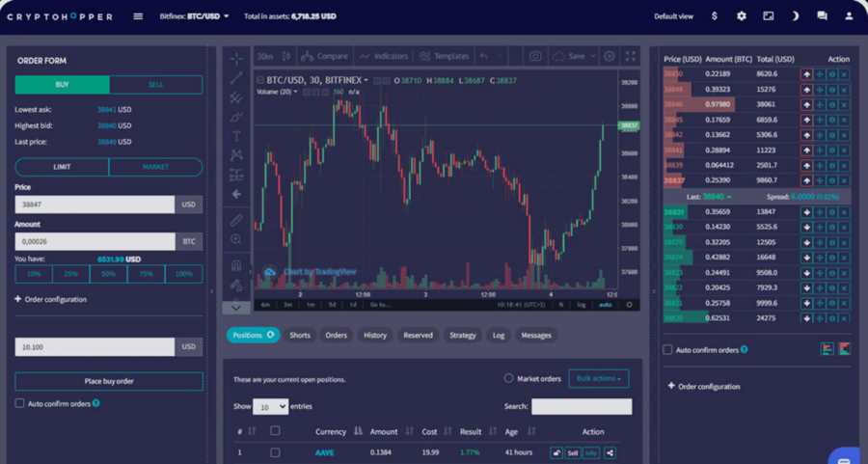
Task: Click the up arrow action for price 38850
Action: (806, 74)
